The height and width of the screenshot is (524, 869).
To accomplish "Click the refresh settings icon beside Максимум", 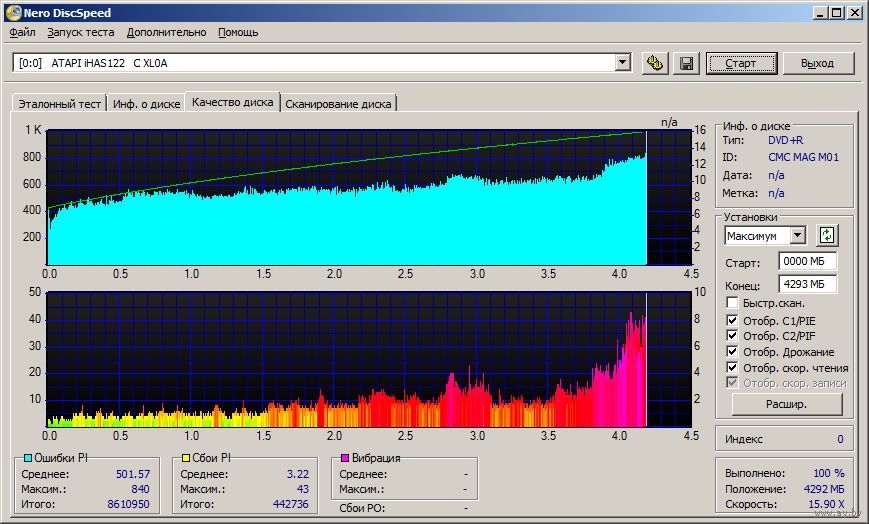I will [826, 235].
